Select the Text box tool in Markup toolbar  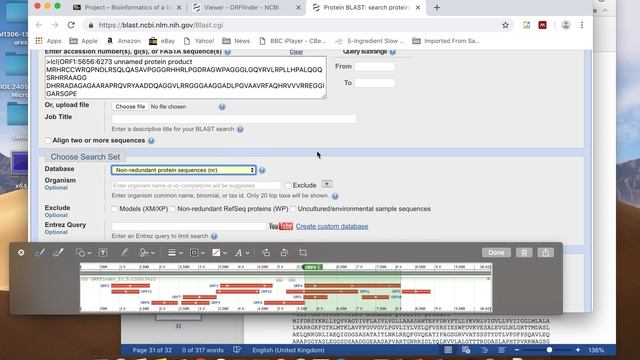click(103, 253)
